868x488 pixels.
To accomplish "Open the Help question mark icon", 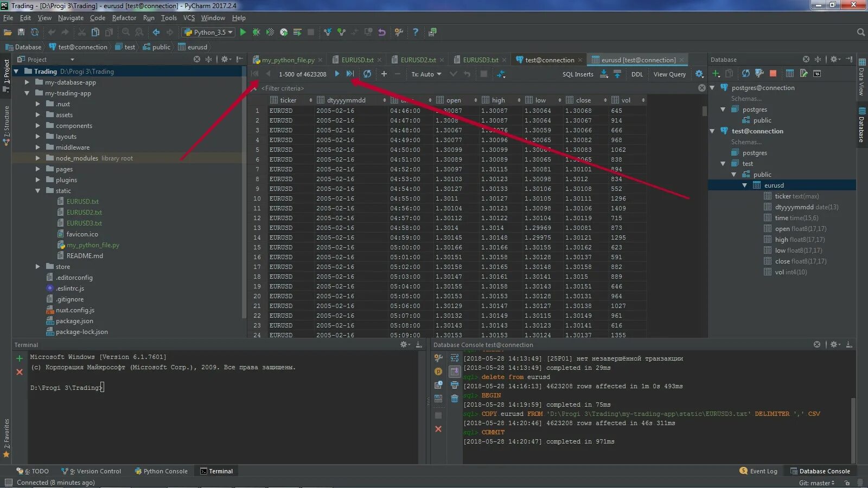I will coord(416,32).
